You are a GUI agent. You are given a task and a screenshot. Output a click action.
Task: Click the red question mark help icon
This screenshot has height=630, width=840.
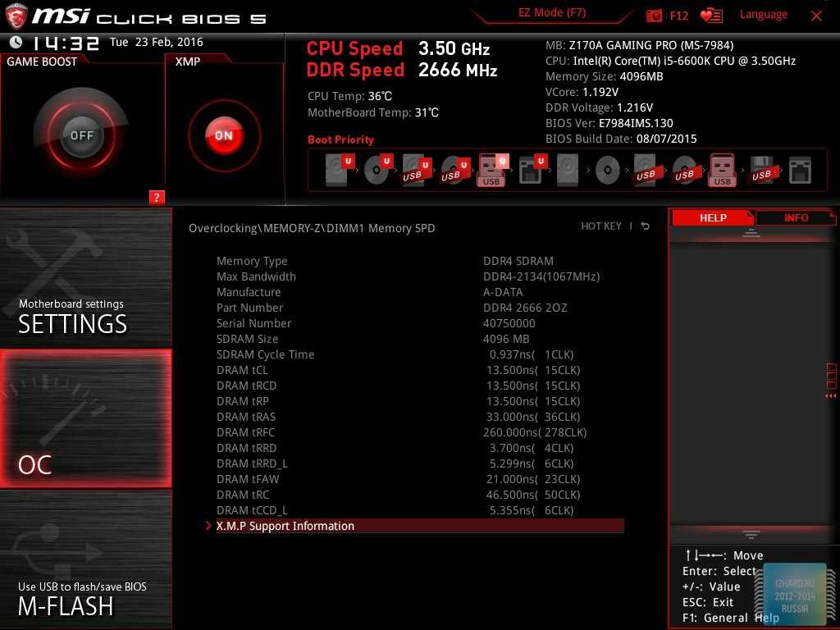tap(157, 197)
